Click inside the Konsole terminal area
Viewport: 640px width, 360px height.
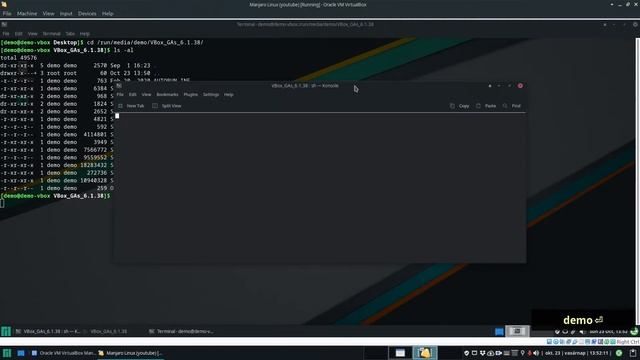pyautogui.click(x=320, y=188)
